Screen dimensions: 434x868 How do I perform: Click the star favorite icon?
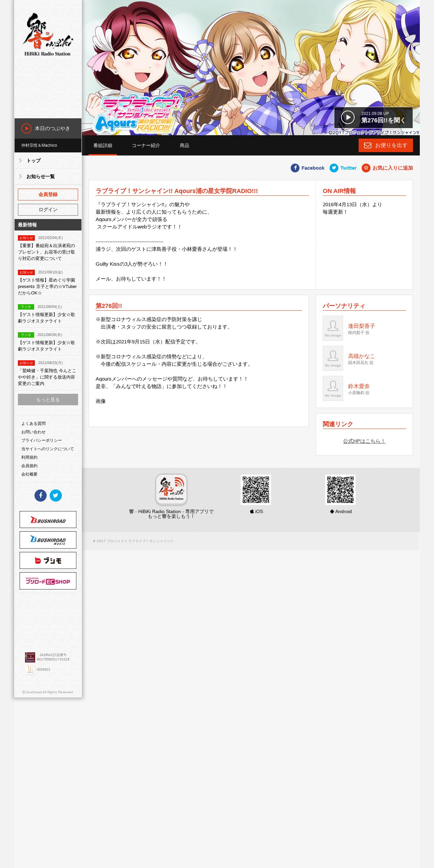click(x=366, y=168)
